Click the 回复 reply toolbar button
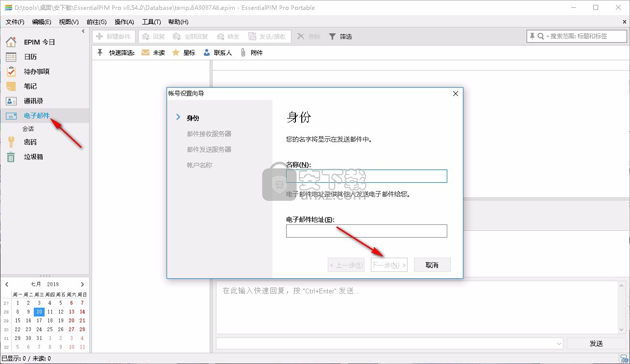The height and width of the screenshot is (364, 630). click(x=153, y=36)
